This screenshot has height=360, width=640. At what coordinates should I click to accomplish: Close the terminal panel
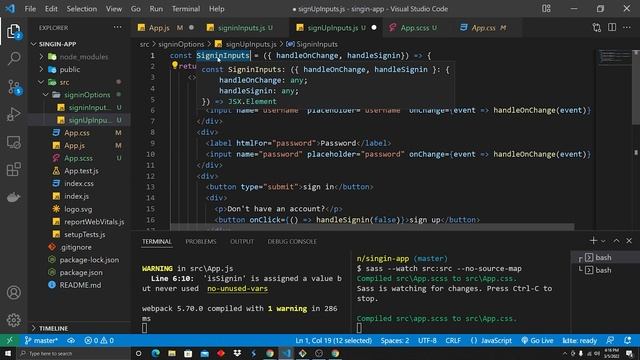pyautogui.click(x=629, y=241)
